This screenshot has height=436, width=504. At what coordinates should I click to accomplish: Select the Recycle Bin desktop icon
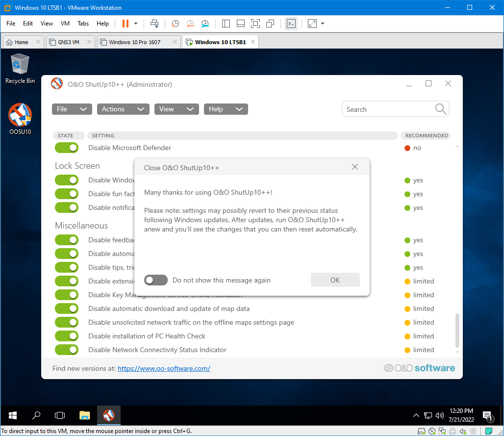(20, 69)
